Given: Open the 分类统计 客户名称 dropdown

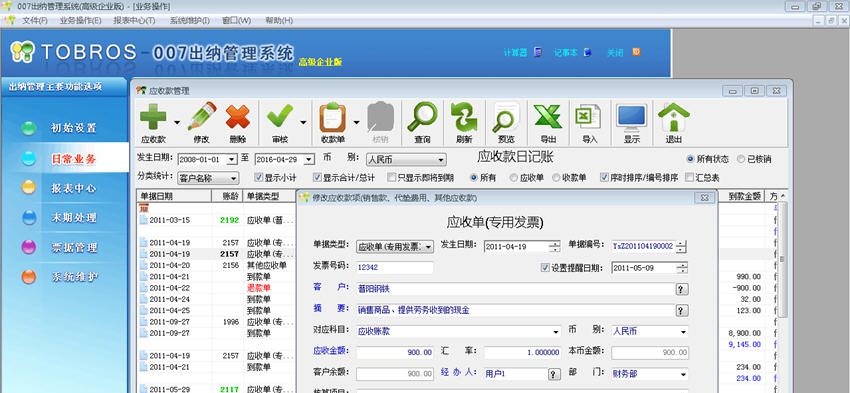Looking at the screenshot, I should click(x=234, y=178).
